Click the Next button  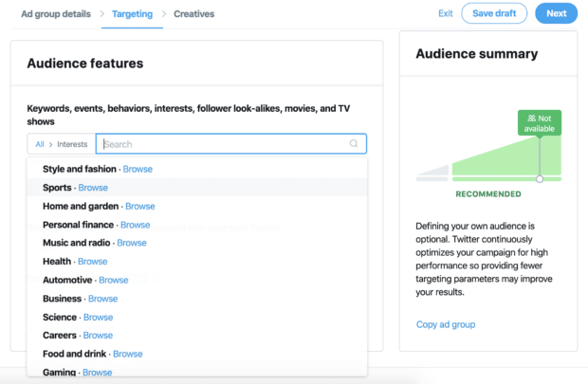pos(556,13)
